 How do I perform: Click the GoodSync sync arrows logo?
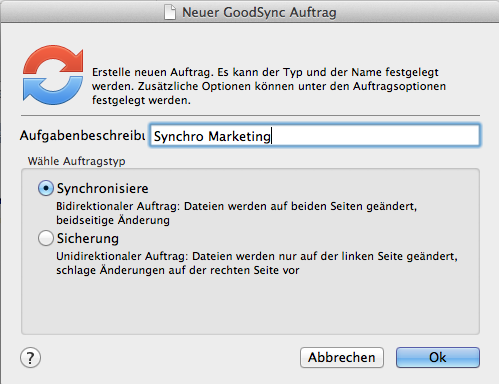click(53, 75)
